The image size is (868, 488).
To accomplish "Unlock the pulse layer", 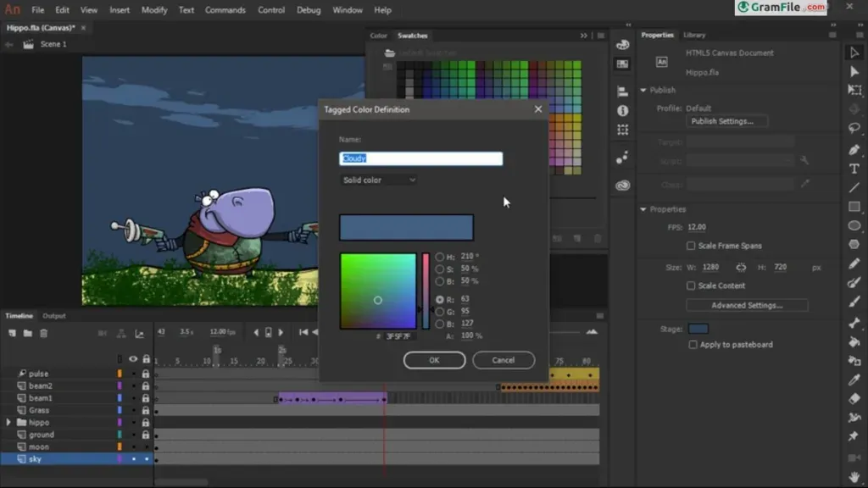I will coord(146,374).
